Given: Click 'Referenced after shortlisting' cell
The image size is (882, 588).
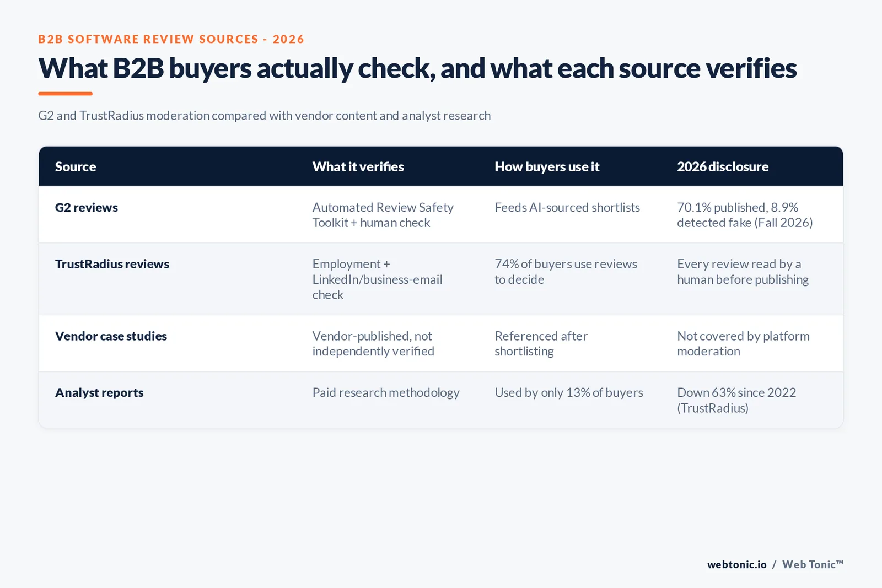Looking at the screenshot, I should click(x=541, y=344).
